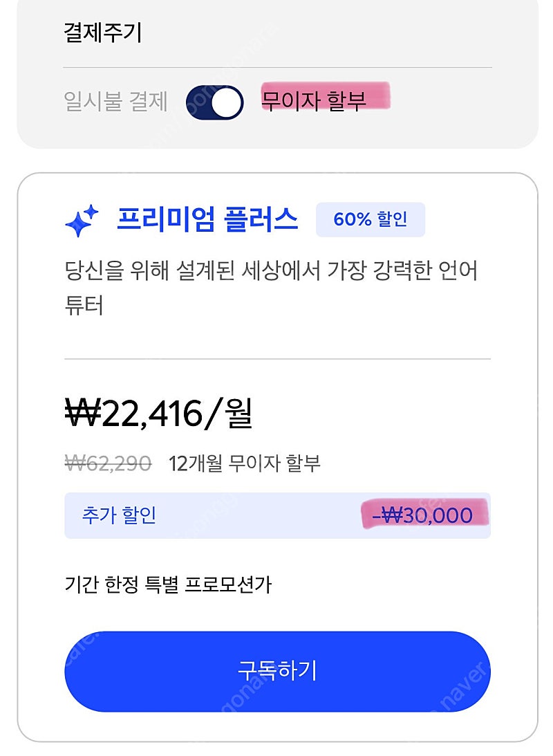
Task: Select the 무이자 할부 option
Action: pyautogui.click(x=314, y=101)
